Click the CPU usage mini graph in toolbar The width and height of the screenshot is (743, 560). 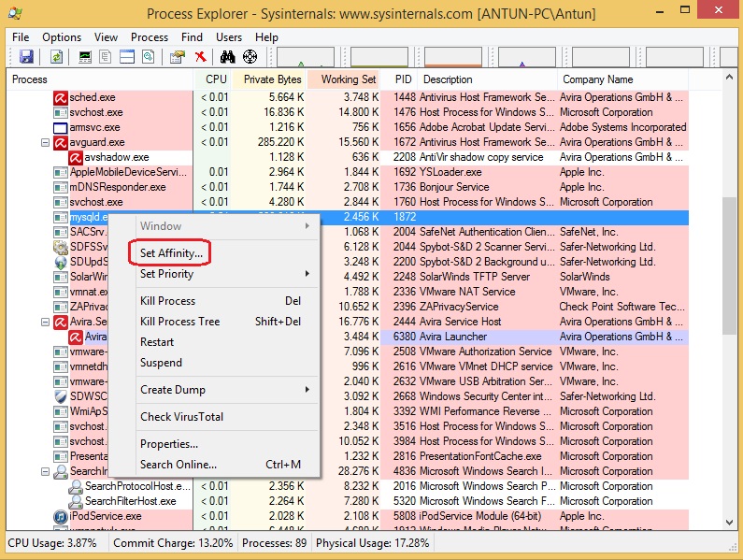306,57
